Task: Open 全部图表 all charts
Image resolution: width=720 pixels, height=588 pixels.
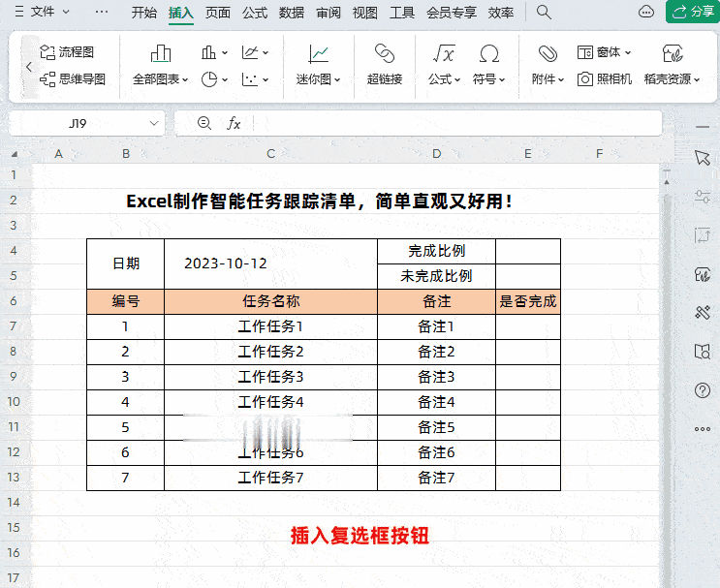Action: 160,66
